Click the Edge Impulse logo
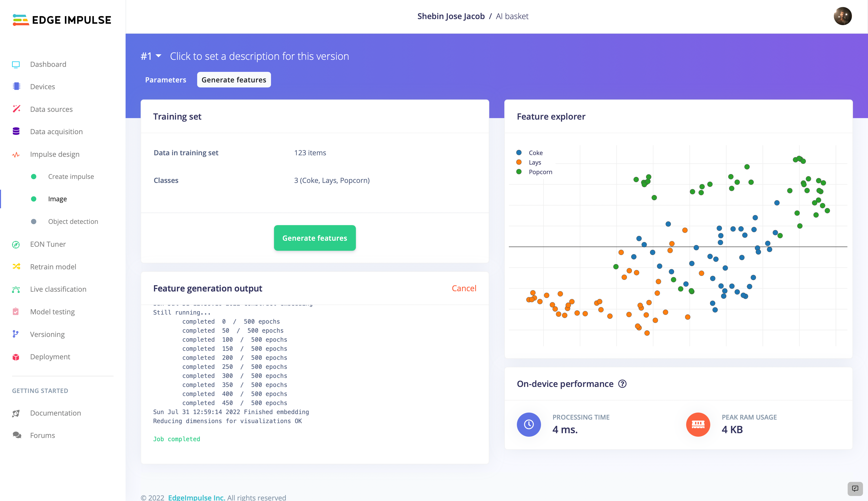 62,20
